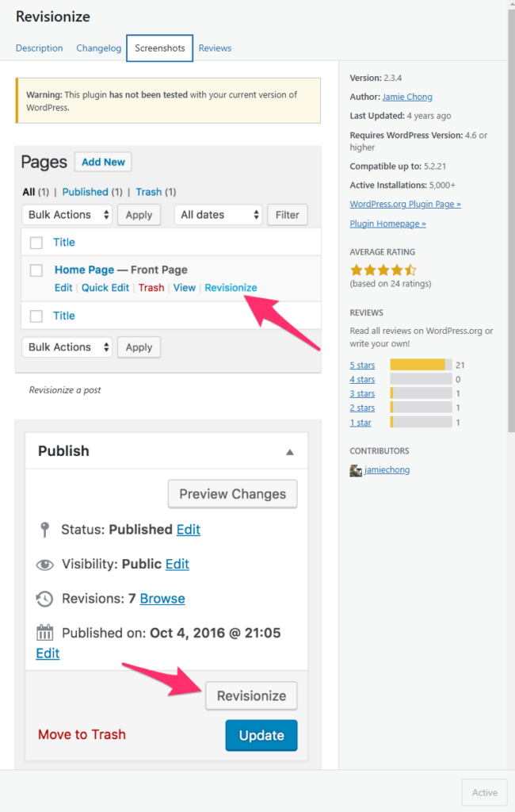
Task: Click View under Home Page
Action: point(185,288)
